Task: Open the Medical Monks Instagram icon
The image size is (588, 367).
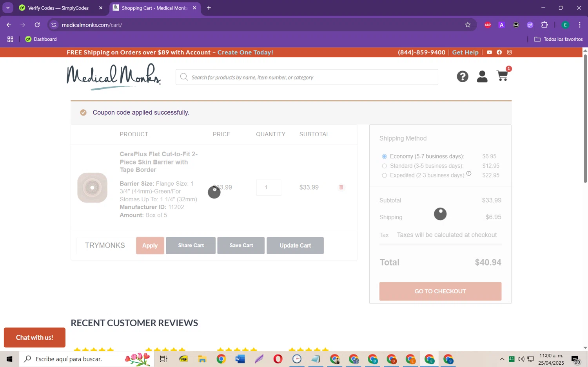Action: (510, 52)
